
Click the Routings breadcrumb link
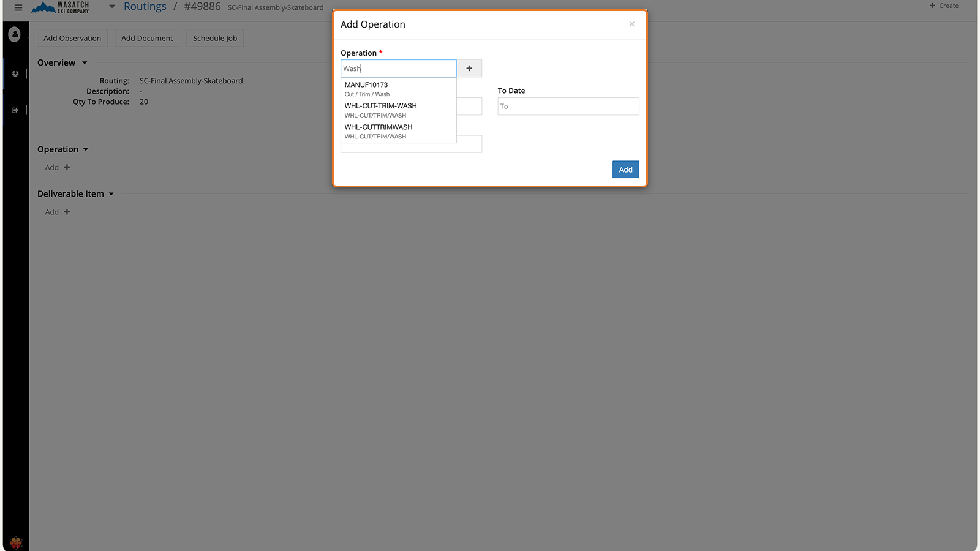pyautogui.click(x=145, y=7)
